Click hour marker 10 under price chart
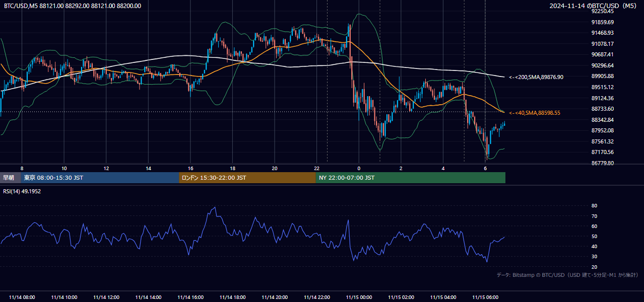 point(64,168)
